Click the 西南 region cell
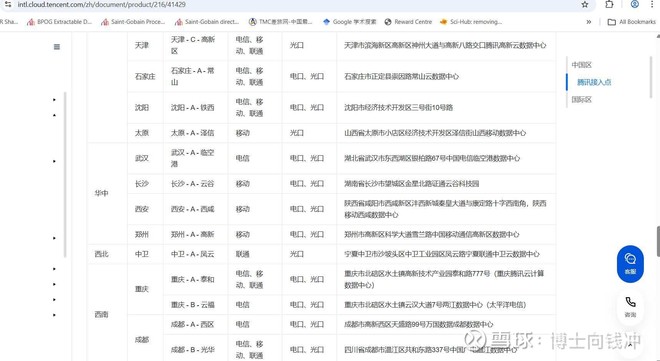Viewport: 660px width, 361px height. click(x=107, y=314)
